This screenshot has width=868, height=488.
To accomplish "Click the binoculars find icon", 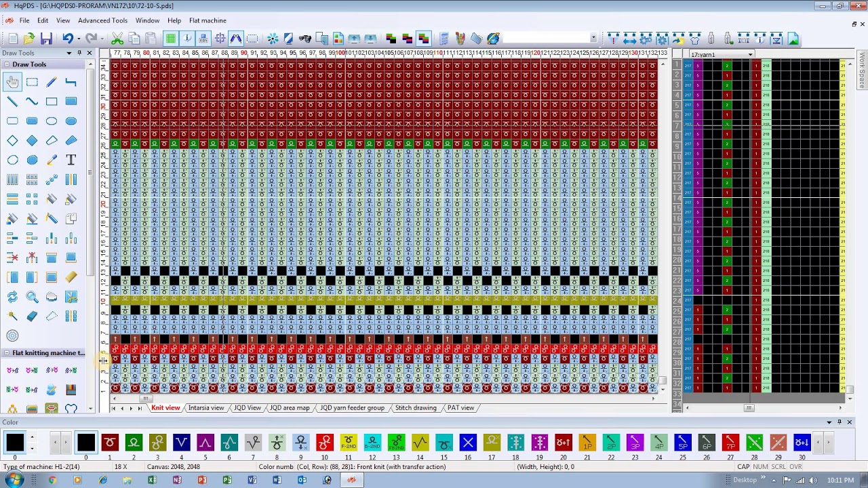I will coord(304,39).
